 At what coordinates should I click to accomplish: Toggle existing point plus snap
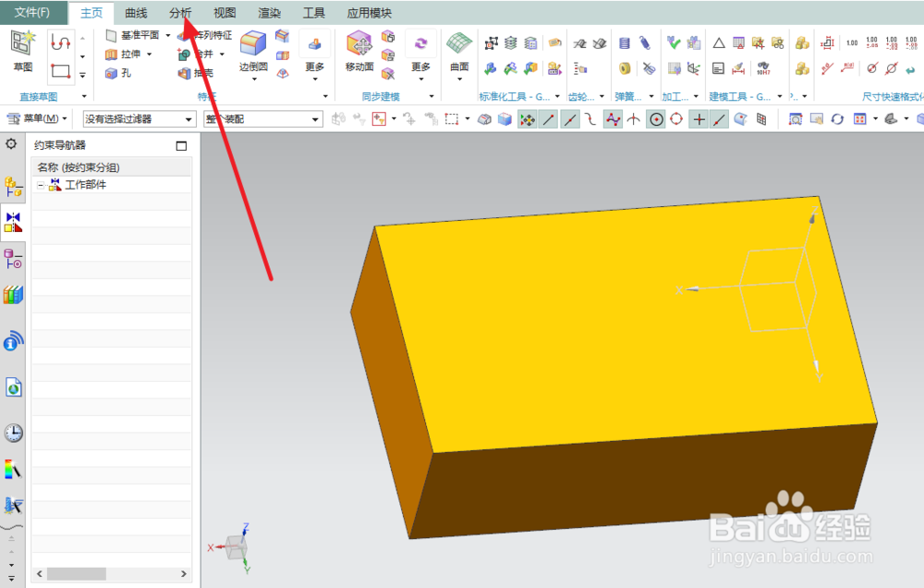699,119
